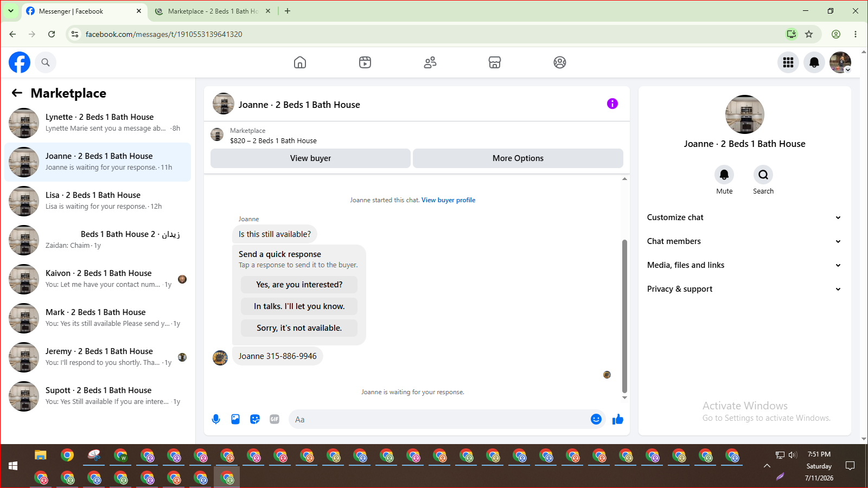
Task: Click the taskbar volume speaker icon
Action: (x=793, y=455)
